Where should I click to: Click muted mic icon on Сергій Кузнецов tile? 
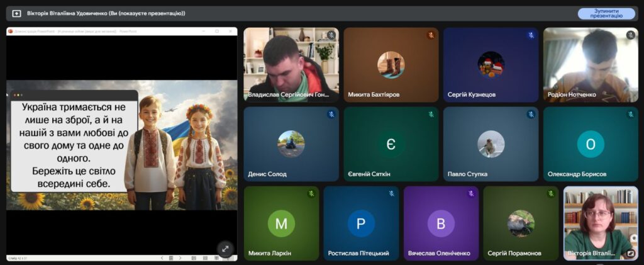[531, 35]
